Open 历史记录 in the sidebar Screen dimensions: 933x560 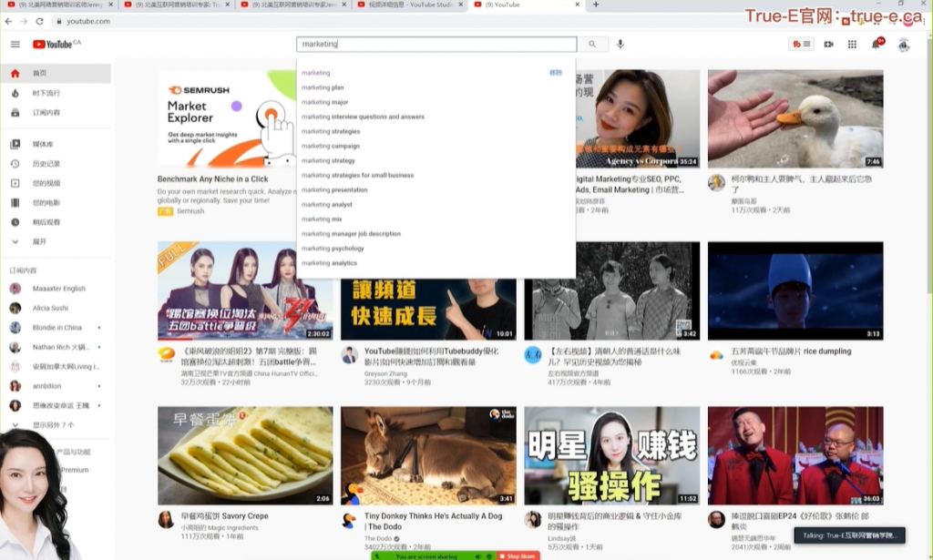[x=46, y=164]
